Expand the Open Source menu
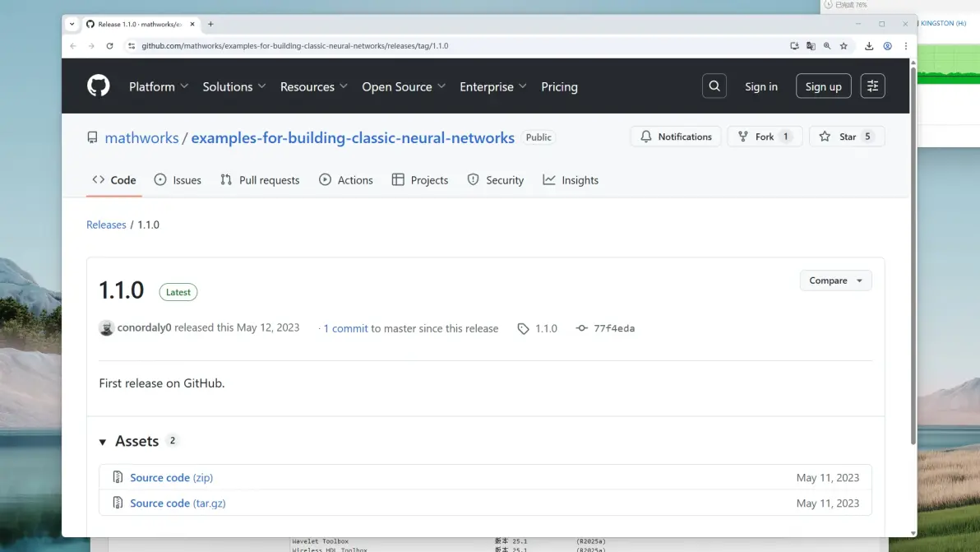 click(x=403, y=87)
